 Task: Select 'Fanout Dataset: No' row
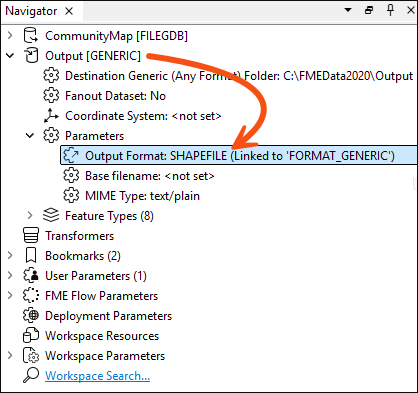[x=115, y=96]
